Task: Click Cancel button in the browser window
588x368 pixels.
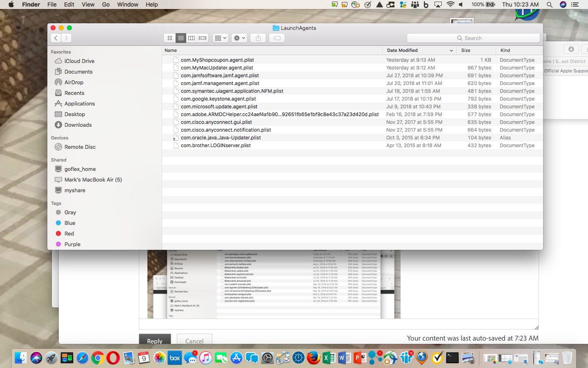Action: pos(194,339)
